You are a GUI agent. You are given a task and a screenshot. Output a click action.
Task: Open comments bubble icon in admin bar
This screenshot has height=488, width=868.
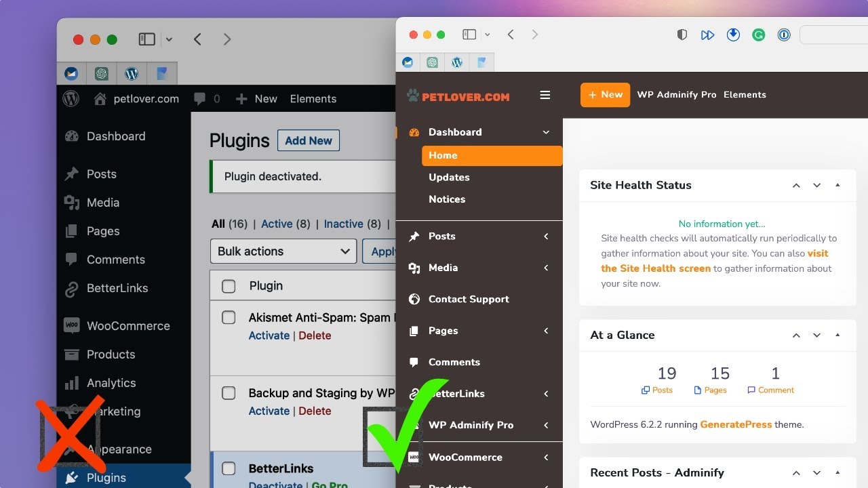[x=199, y=99]
